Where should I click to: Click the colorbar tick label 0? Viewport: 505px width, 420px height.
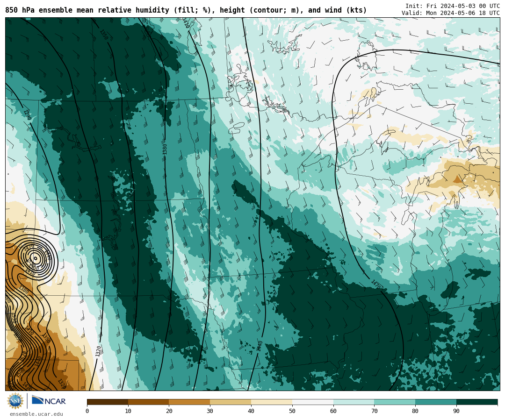coord(87,411)
